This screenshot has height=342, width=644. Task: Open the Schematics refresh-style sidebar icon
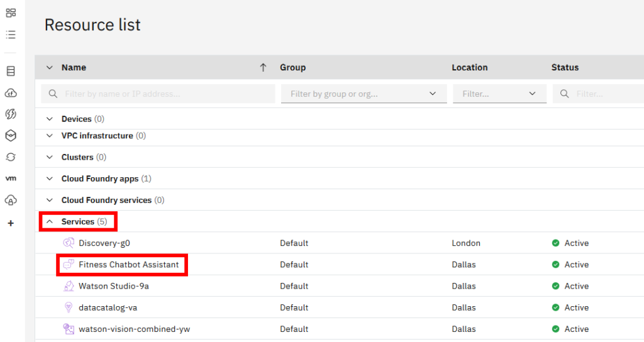pyautogui.click(x=11, y=157)
